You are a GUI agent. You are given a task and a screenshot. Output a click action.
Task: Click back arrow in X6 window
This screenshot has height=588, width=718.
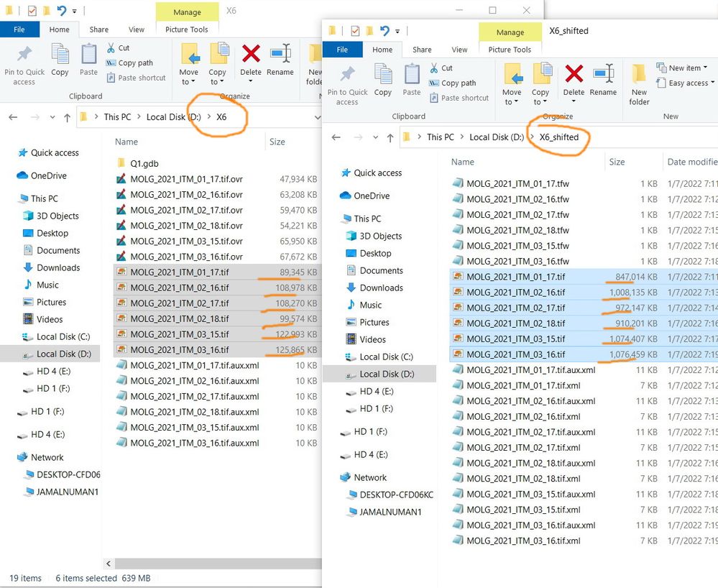pos(13,117)
